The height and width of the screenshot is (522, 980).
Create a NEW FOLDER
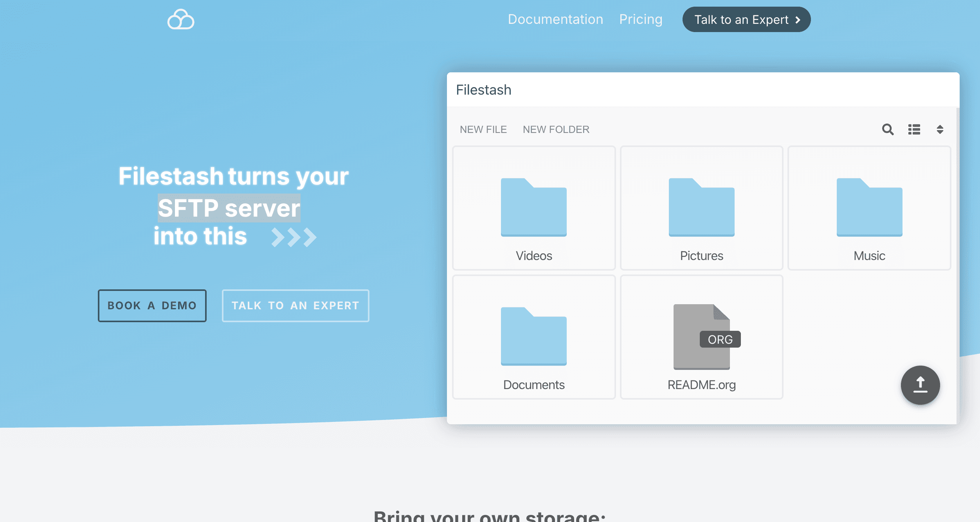[x=556, y=129]
